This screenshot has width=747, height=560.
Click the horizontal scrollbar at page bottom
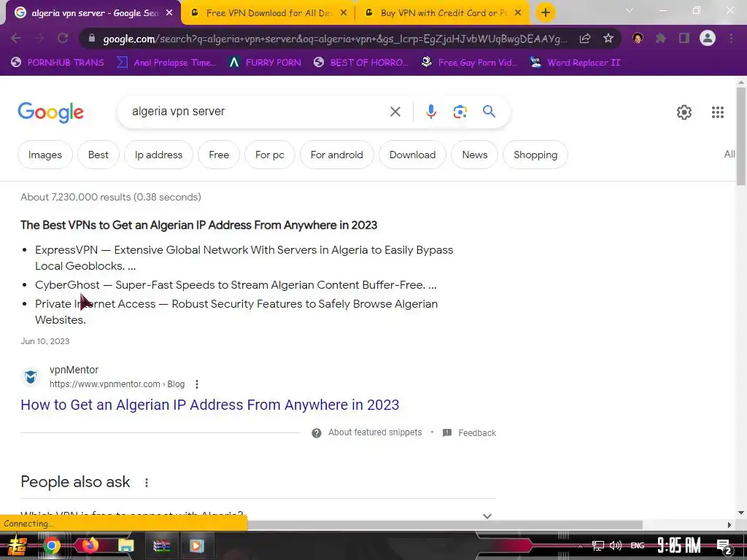pyautogui.click(x=444, y=525)
